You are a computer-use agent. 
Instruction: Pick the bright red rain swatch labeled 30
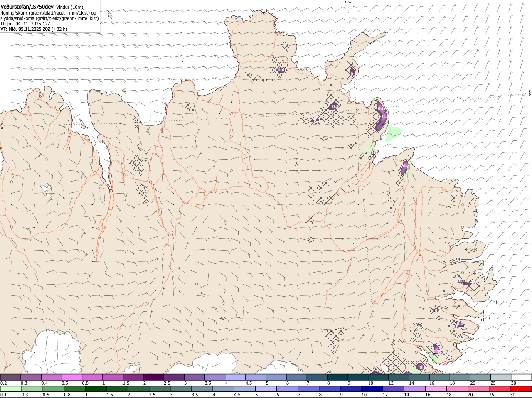521,389
